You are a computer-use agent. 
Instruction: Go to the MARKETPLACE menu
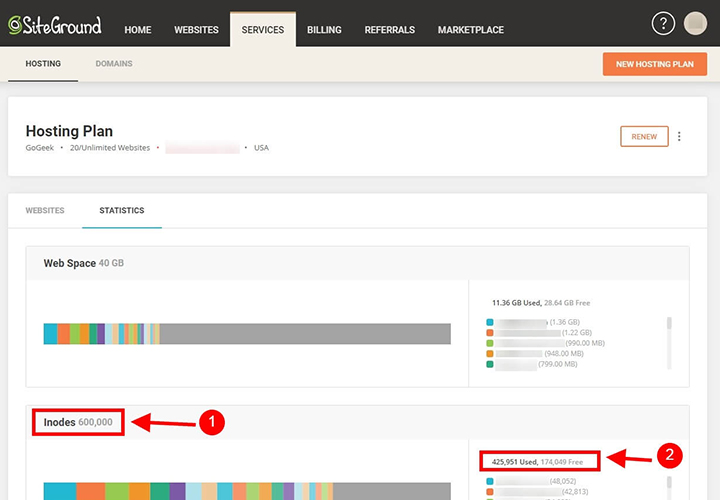471,30
